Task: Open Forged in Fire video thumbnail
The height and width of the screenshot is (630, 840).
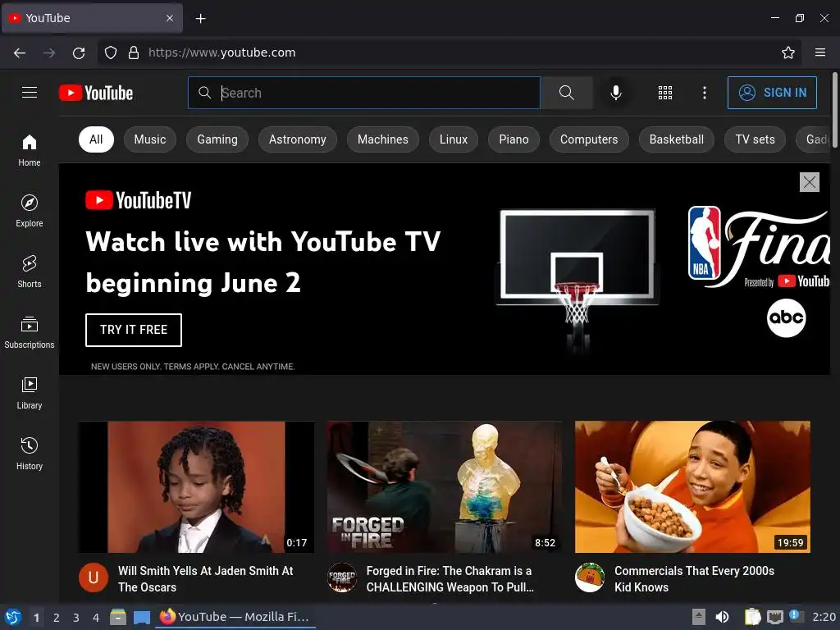Action: pos(445,487)
